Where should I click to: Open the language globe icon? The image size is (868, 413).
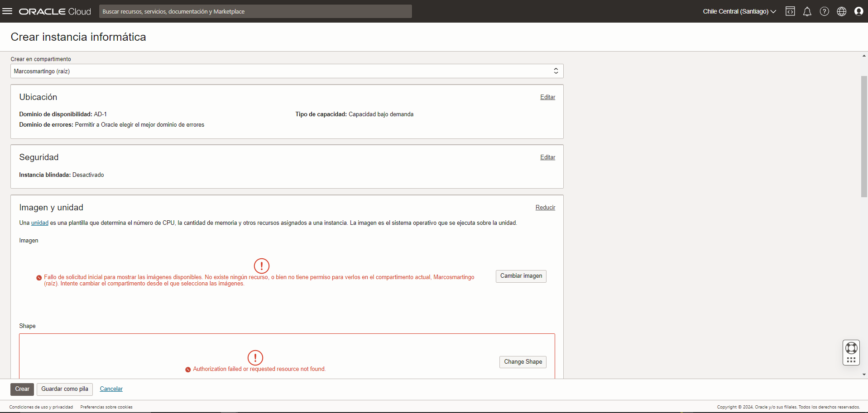click(841, 11)
